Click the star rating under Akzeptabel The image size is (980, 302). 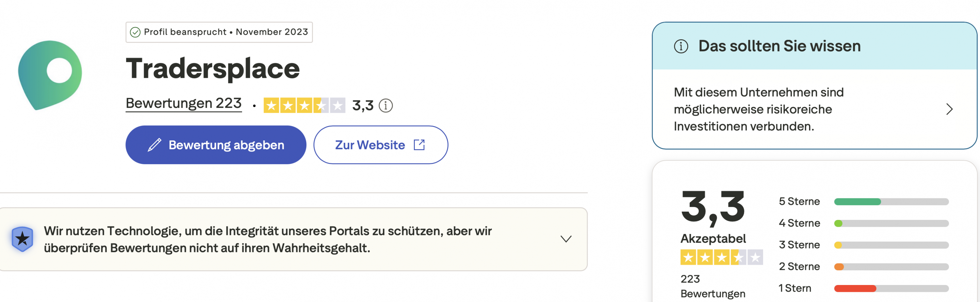(721, 258)
